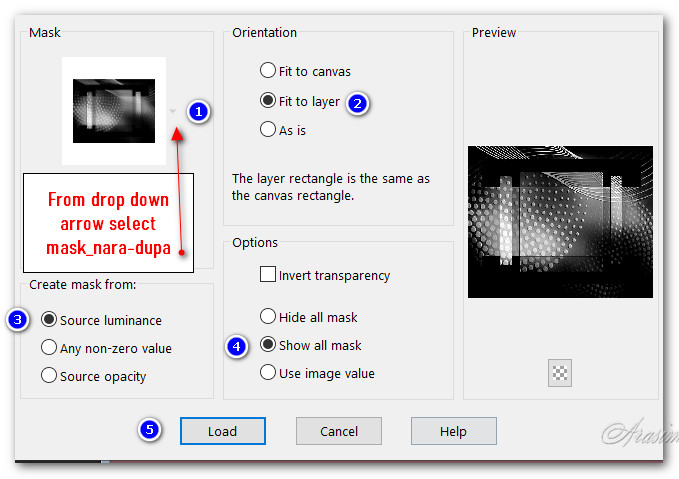Select the Hide all mask option
The image size is (679, 479).
click(x=268, y=317)
